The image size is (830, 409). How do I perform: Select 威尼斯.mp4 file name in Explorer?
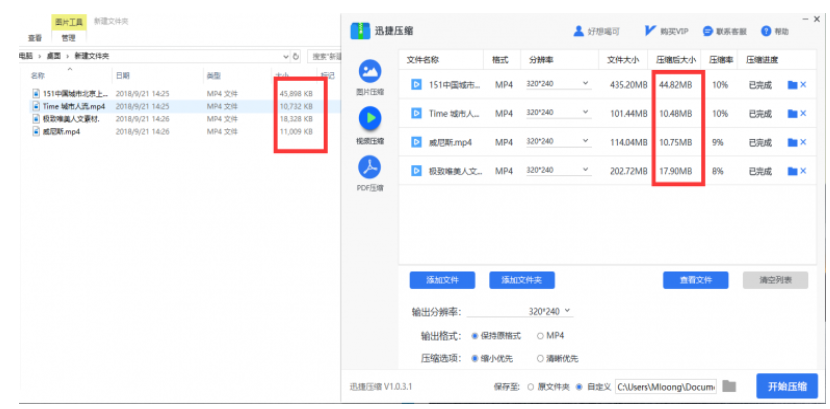61,131
